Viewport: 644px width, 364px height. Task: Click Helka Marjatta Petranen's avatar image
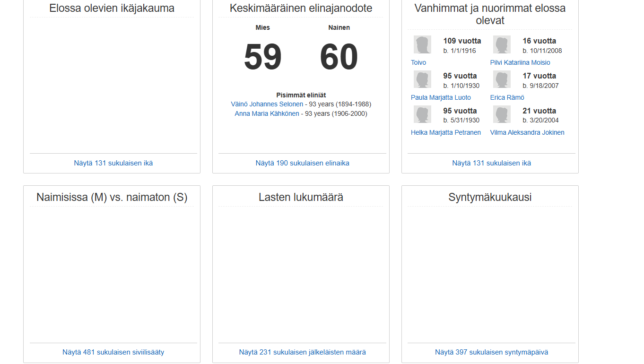(x=422, y=114)
